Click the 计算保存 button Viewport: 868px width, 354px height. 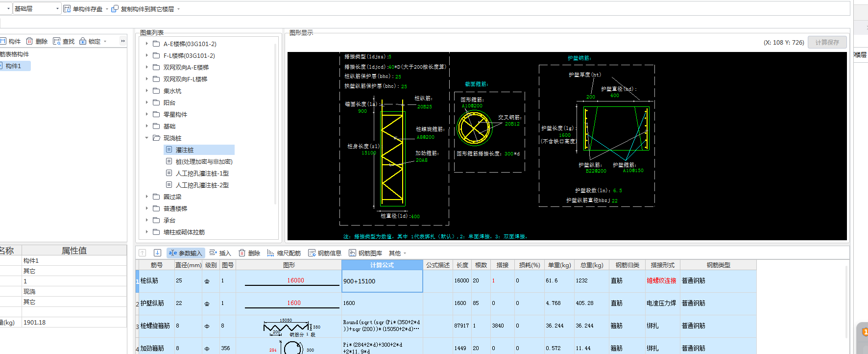827,43
